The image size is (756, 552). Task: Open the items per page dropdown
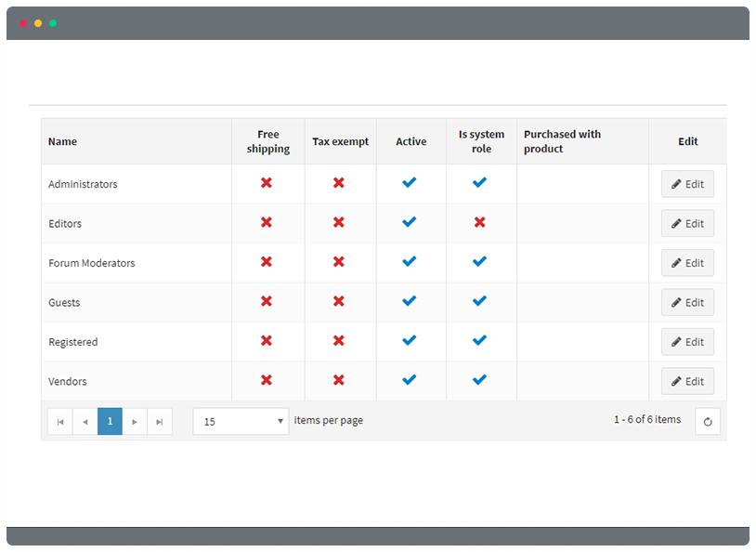[241, 421]
